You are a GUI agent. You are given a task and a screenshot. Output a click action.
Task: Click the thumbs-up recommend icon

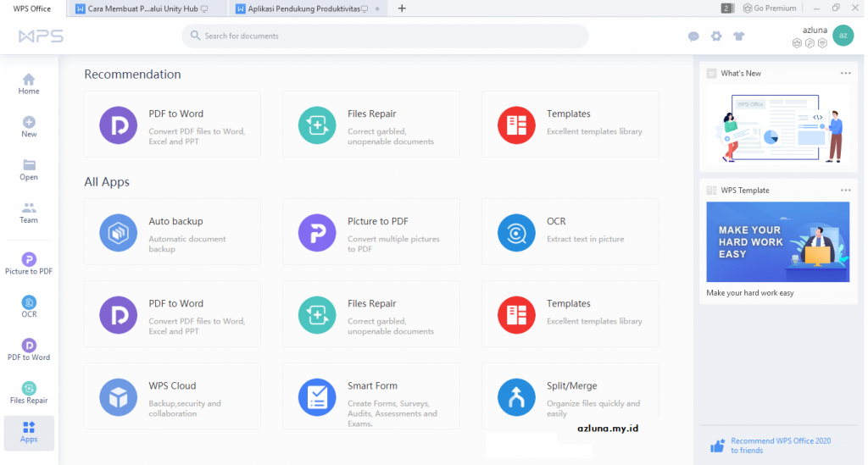pyautogui.click(x=717, y=445)
